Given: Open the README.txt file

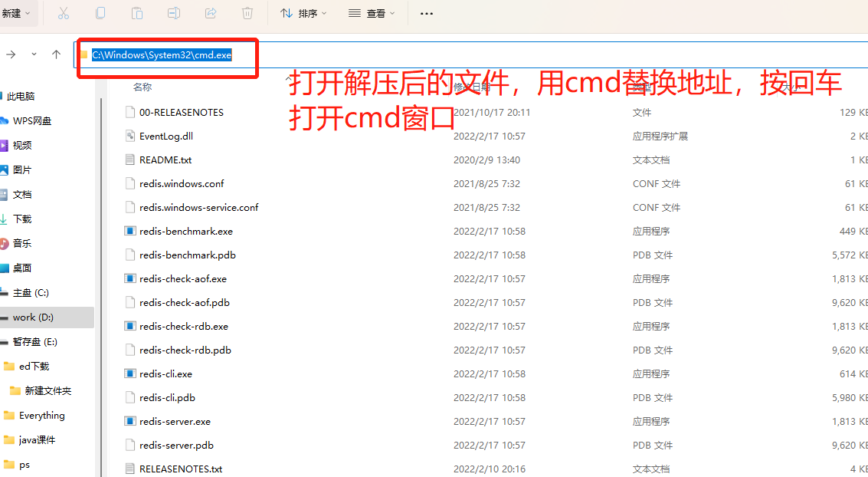Looking at the screenshot, I should [x=165, y=160].
